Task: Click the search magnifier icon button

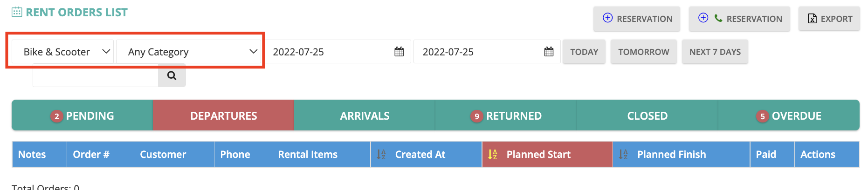Action: 172,75
